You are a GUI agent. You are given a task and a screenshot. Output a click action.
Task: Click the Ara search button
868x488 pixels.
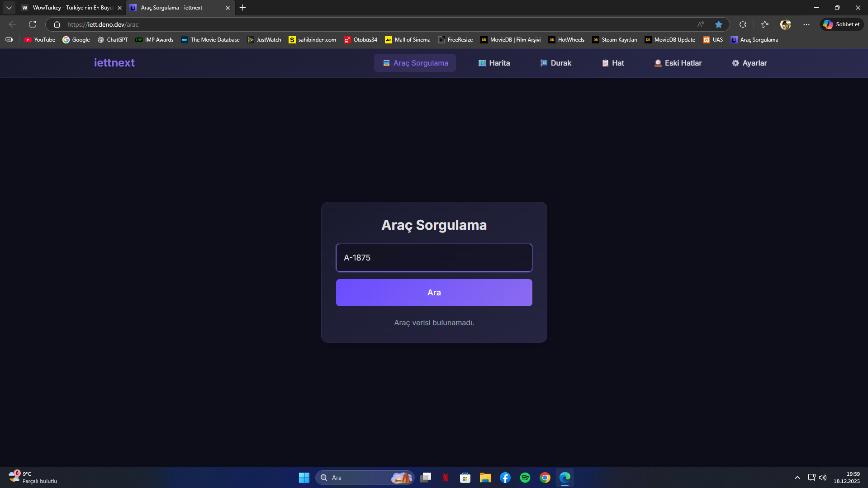(434, 293)
